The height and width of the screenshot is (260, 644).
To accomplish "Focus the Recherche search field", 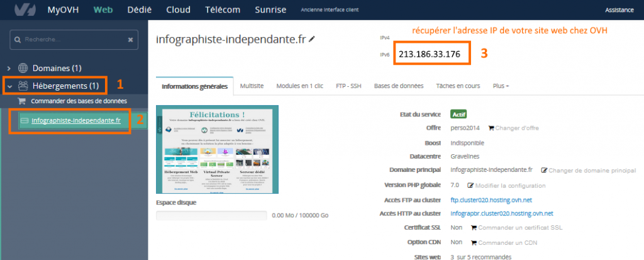I will pos(74,40).
